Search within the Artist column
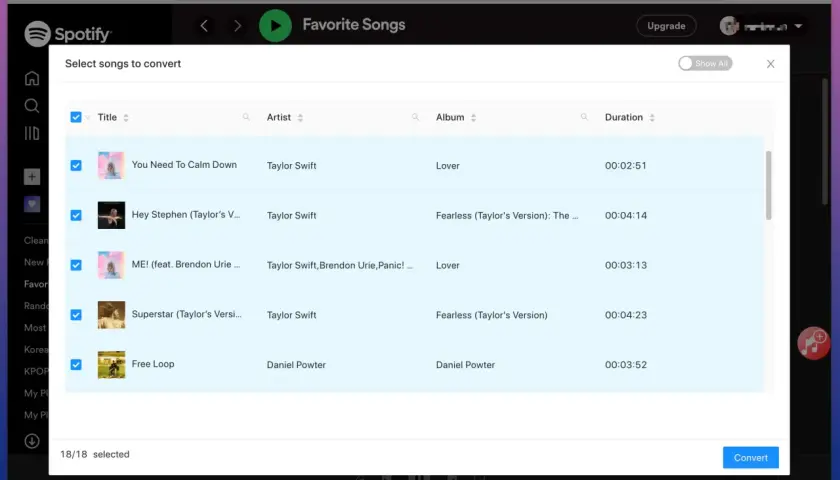 coord(415,117)
